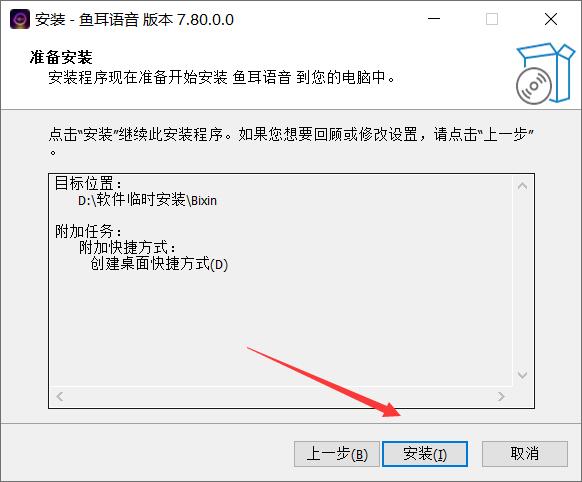Click the down arrow of vertical scrollbar

click(523, 375)
